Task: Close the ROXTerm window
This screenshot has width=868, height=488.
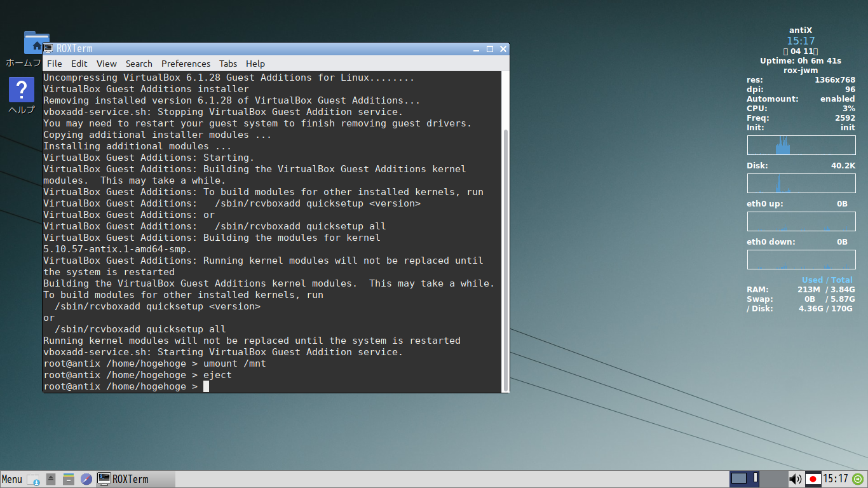Action: (503, 49)
